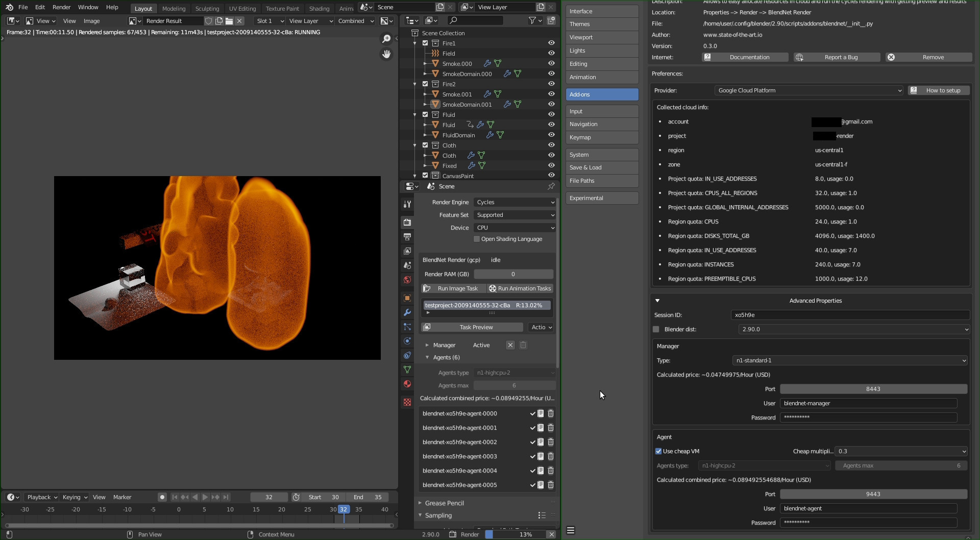Cancel the render with progress X button
Viewport: 980px width, 540px height.
(x=551, y=534)
